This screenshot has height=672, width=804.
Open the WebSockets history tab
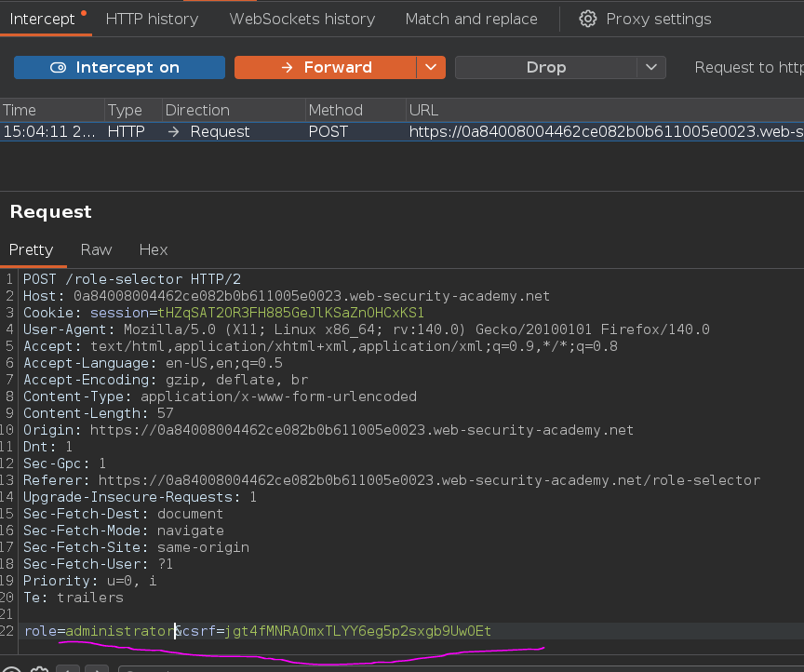302,19
